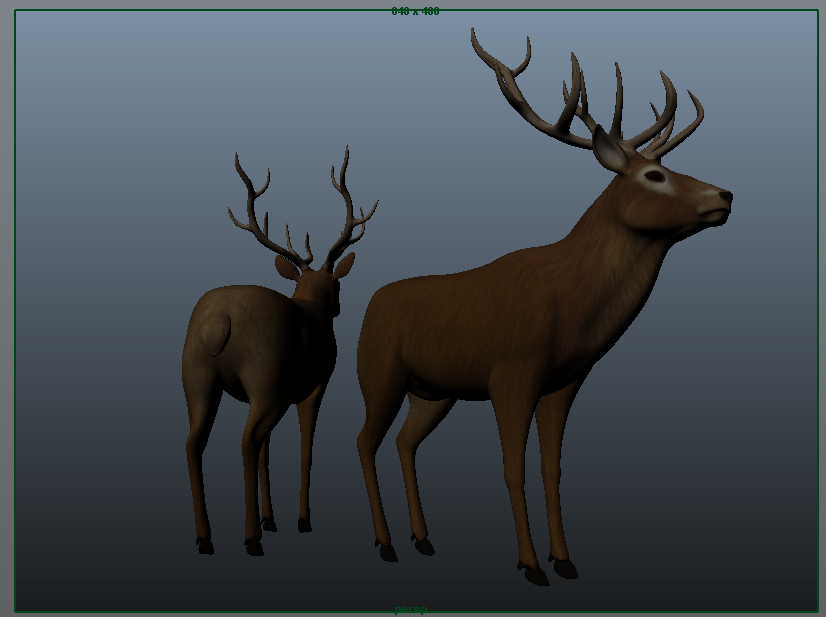Click the persp camera label at bottom
This screenshot has height=617, width=826.
coord(410,609)
